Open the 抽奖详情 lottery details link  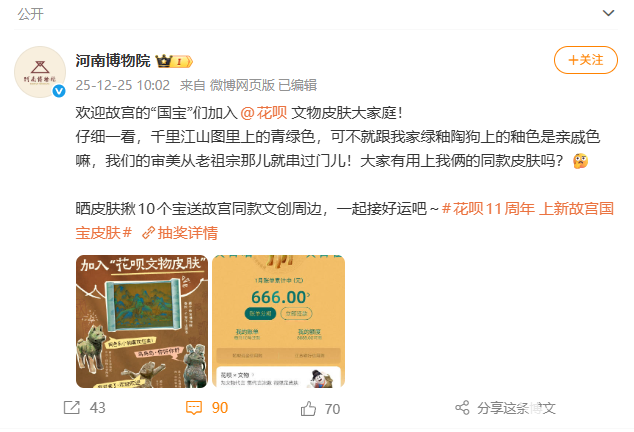point(188,233)
